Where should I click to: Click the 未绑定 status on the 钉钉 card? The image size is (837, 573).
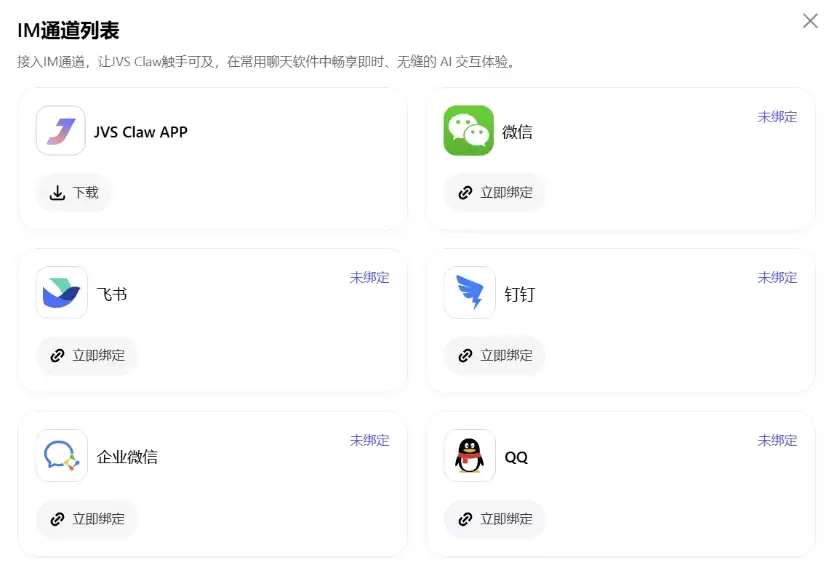click(777, 278)
